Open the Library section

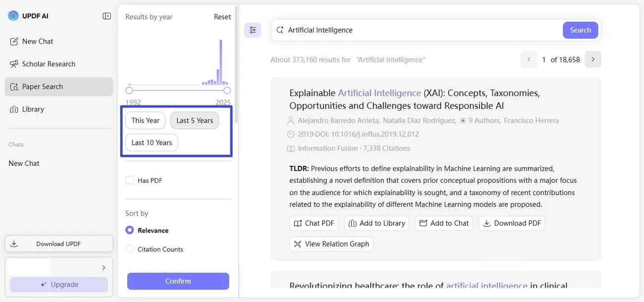click(33, 109)
